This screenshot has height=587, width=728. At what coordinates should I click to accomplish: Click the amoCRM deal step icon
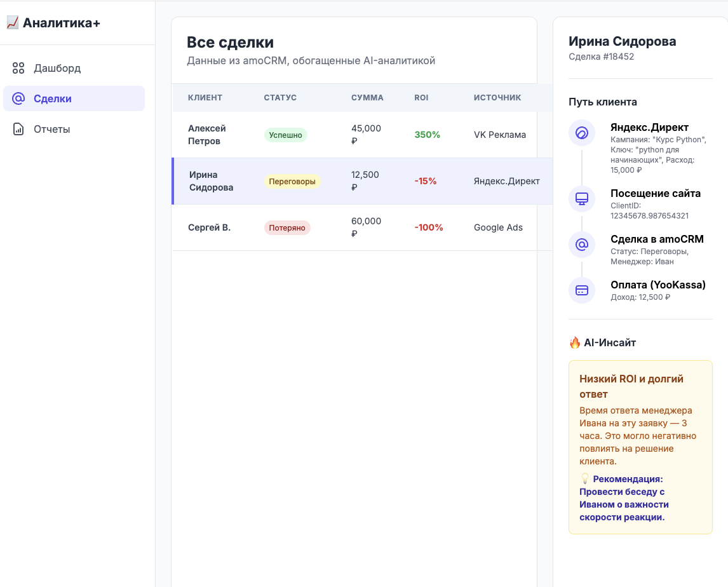pos(581,245)
